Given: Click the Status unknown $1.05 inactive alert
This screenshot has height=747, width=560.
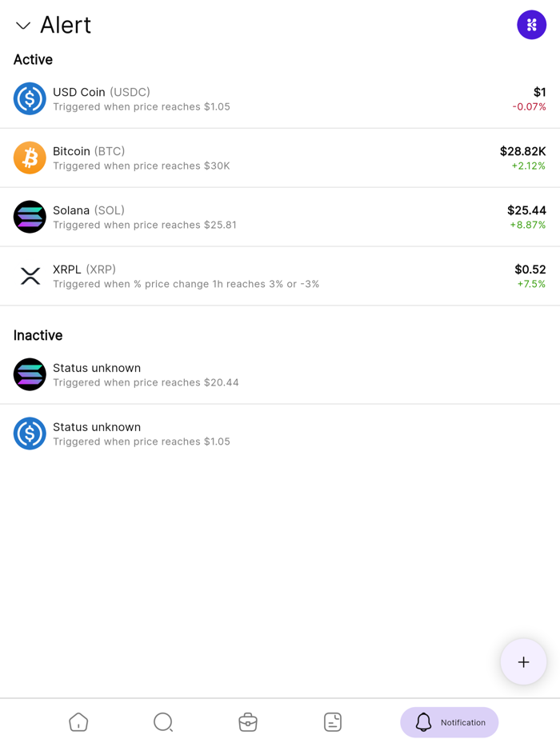Looking at the screenshot, I should point(280,434).
